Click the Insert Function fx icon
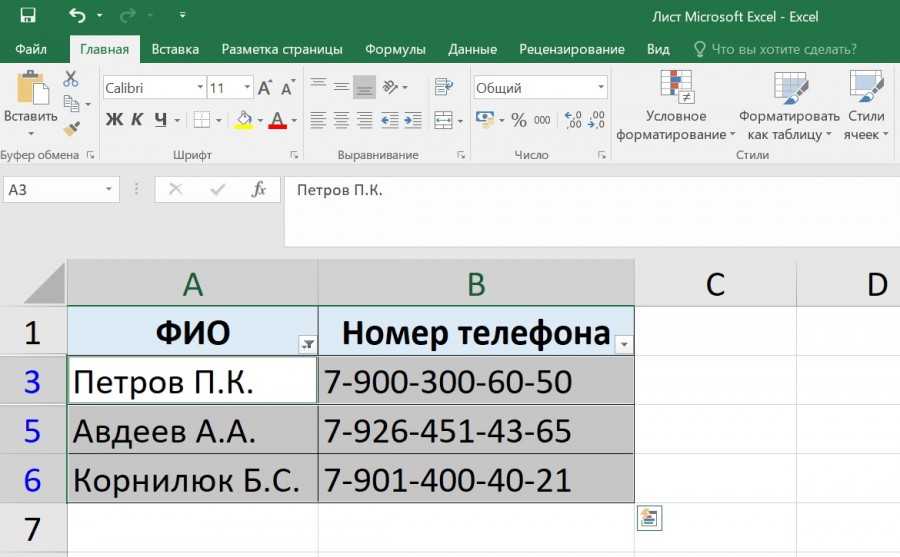The height and width of the screenshot is (557, 900). [x=258, y=190]
